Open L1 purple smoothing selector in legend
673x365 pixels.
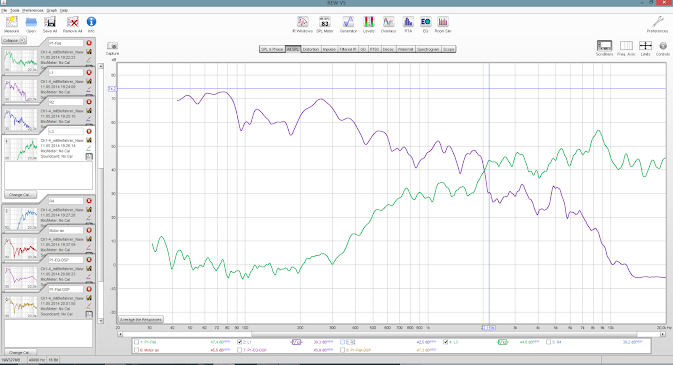(296, 342)
